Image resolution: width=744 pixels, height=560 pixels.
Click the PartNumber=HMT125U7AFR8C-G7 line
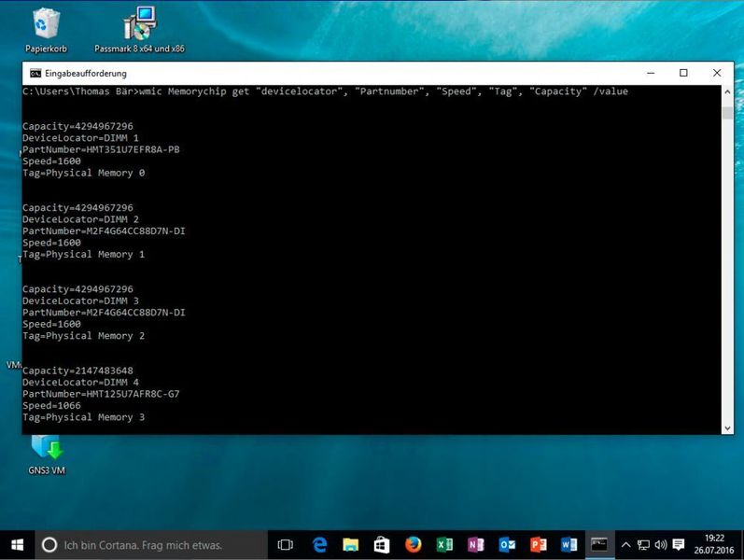point(101,394)
